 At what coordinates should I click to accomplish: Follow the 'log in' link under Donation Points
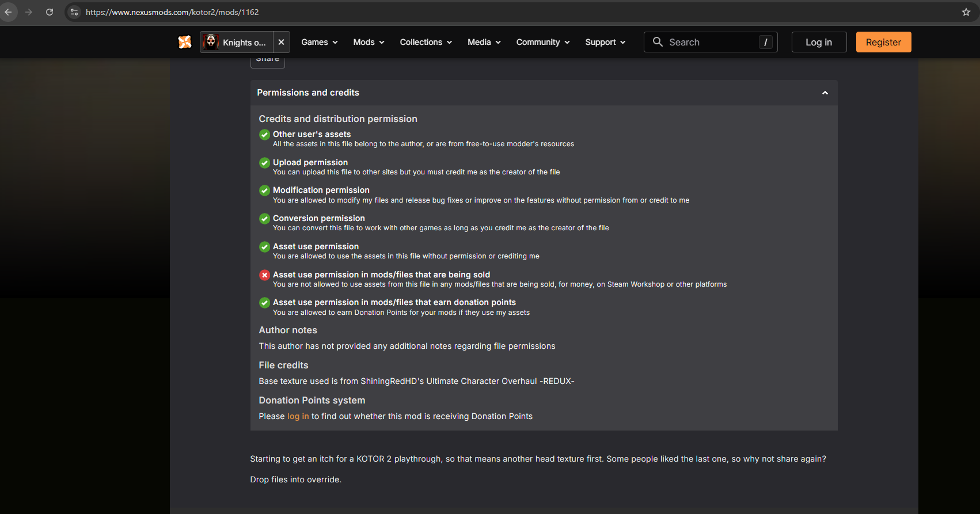(298, 416)
